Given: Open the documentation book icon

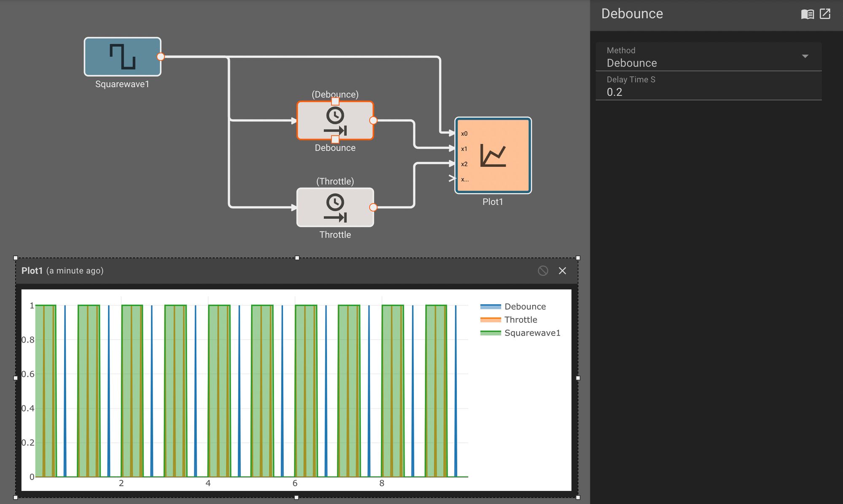Looking at the screenshot, I should point(807,14).
